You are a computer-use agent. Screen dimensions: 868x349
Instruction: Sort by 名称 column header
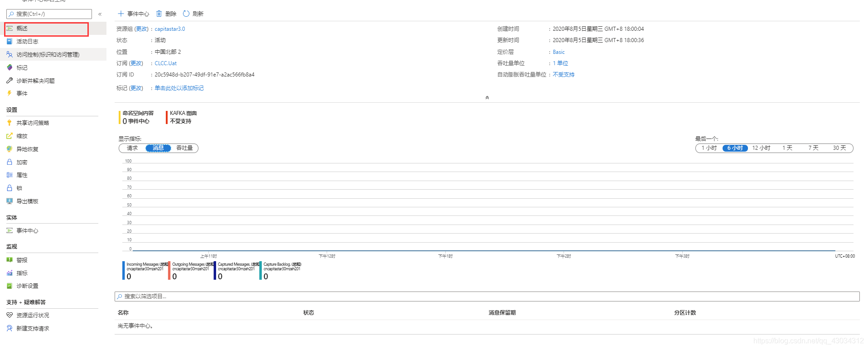pos(123,313)
